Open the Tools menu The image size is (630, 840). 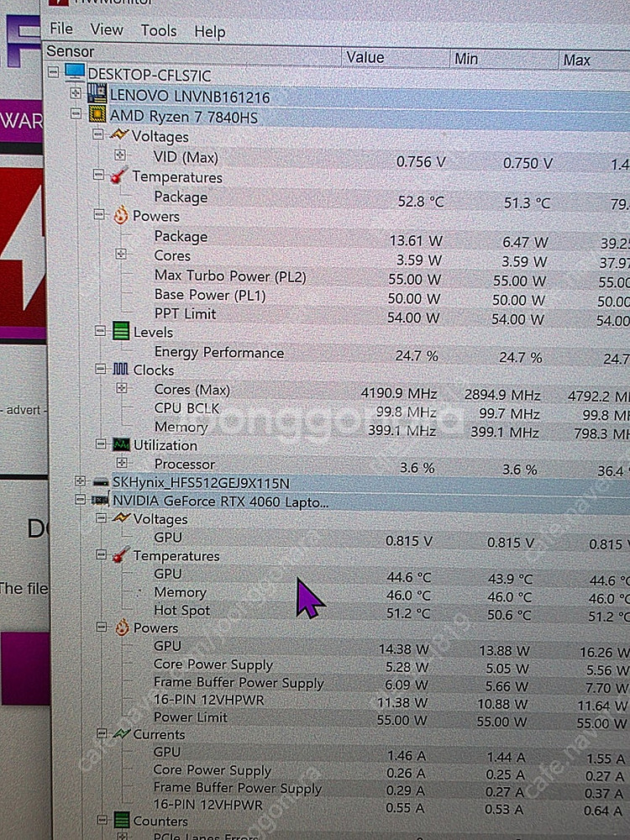tap(159, 30)
